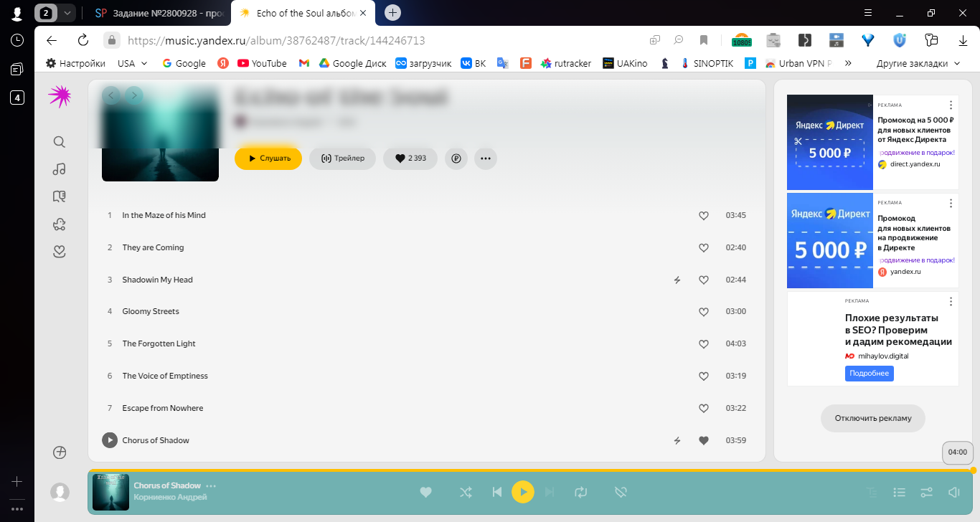Open artist Корниенко Андрей in player
The width and height of the screenshot is (980, 522).
tap(170, 497)
